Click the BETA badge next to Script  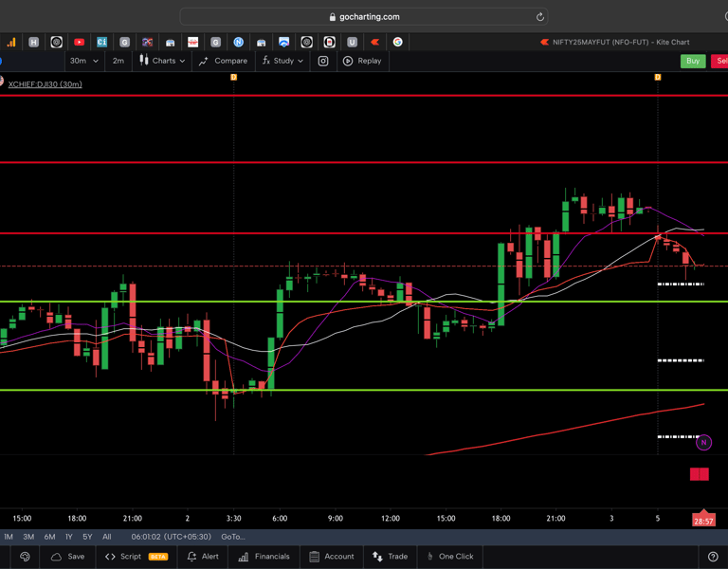click(x=158, y=557)
